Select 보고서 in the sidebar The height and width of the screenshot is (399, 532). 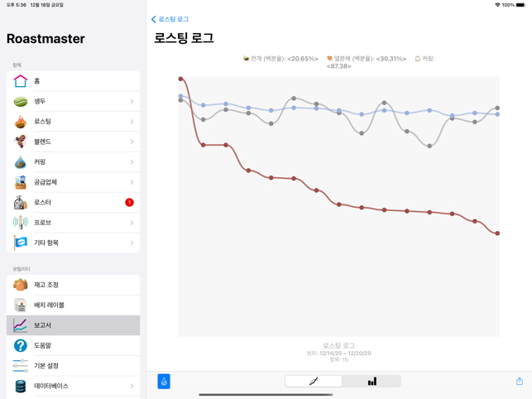pos(74,325)
